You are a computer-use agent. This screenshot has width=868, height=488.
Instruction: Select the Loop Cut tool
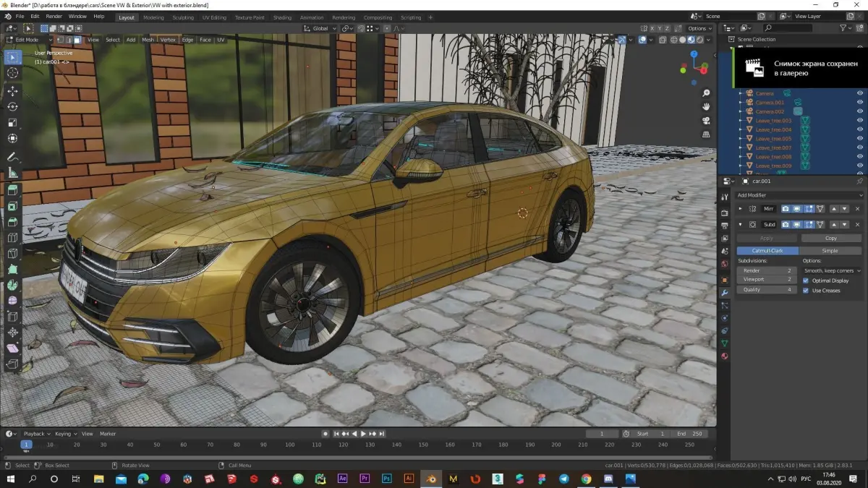[13, 238]
